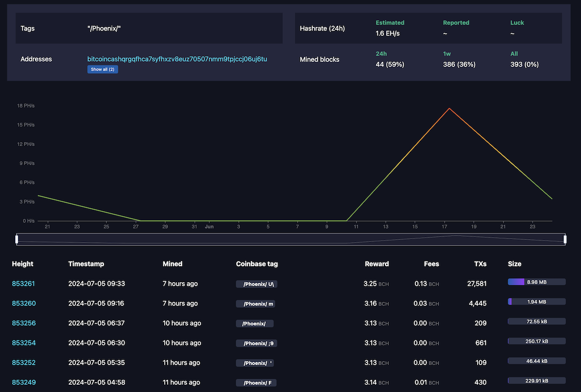581x392 pixels.
Task: Click the chart range selector beneath the graph
Action: point(291,239)
